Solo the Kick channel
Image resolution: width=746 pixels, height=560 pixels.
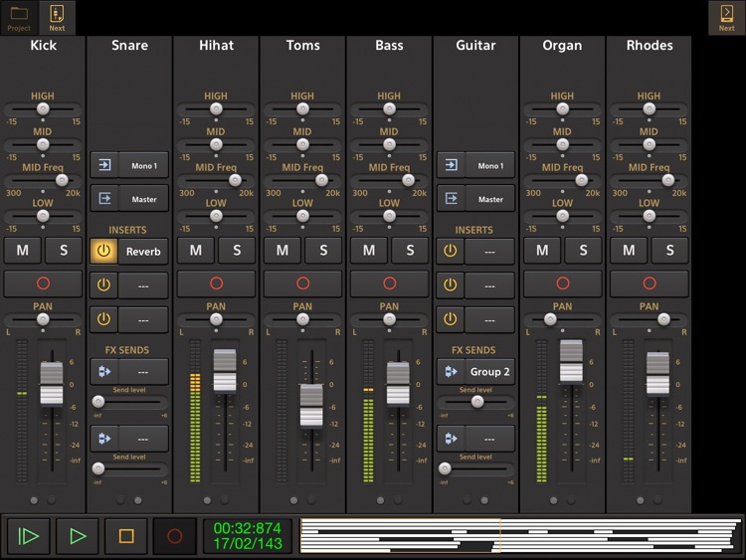tap(64, 251)
